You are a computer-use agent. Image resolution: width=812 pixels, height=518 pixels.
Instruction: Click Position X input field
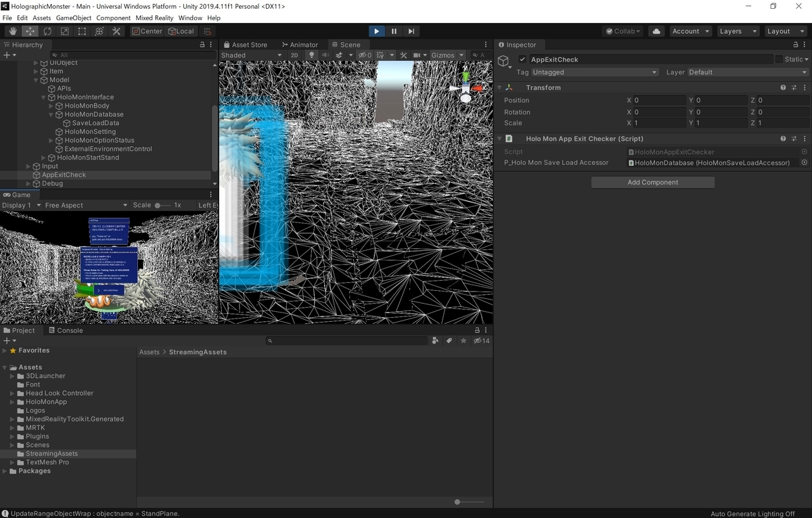[x=659, y=100]
